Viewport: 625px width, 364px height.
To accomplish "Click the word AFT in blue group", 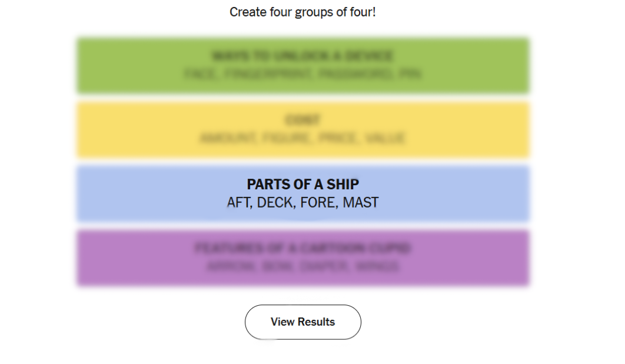I will tap(238, 203).
